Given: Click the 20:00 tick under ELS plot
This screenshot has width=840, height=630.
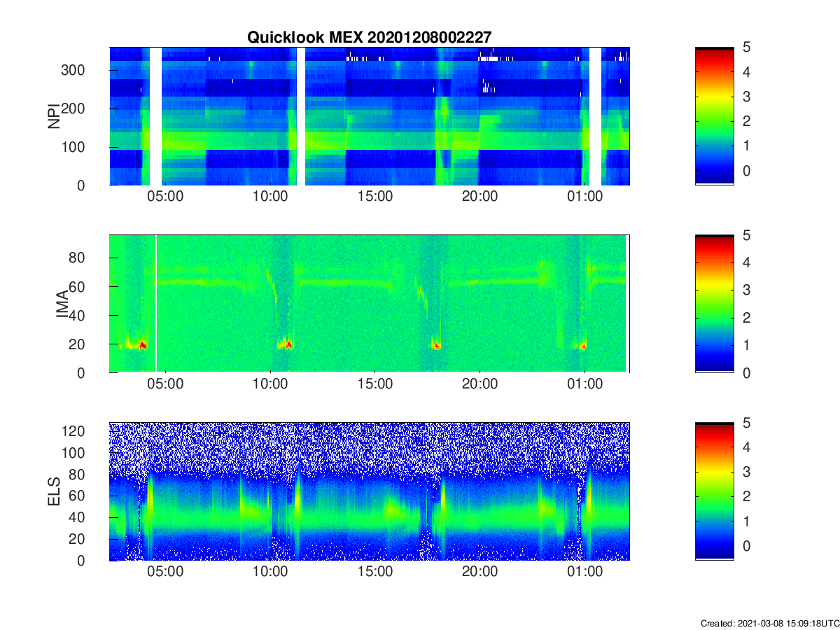Looking at the screenshot, I should pyautogui.click(x=480, y=572).
